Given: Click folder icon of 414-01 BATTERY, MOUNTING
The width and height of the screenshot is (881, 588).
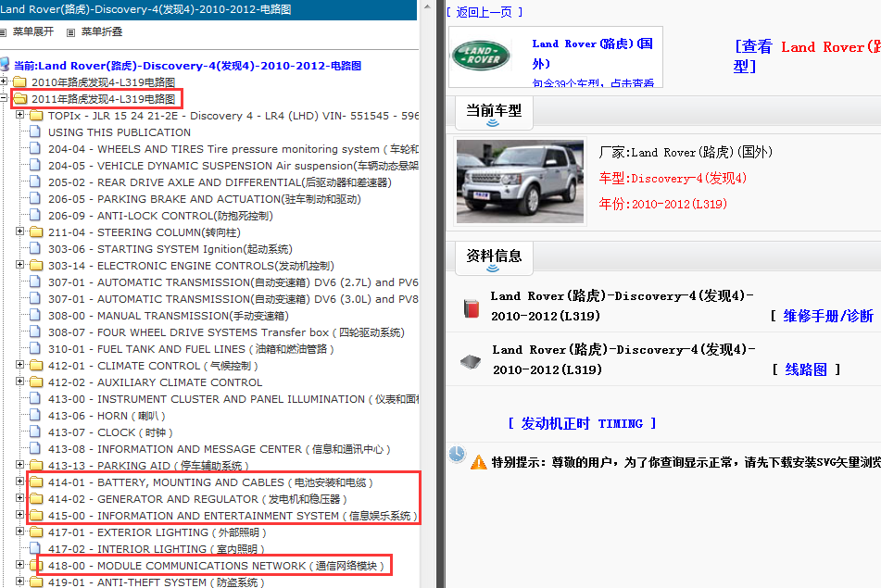Looking at the screenshot, I should 36,482.
